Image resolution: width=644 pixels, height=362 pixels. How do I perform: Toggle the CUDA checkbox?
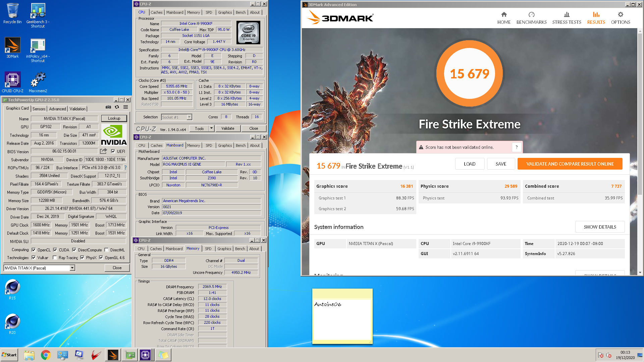pos(55,250)
